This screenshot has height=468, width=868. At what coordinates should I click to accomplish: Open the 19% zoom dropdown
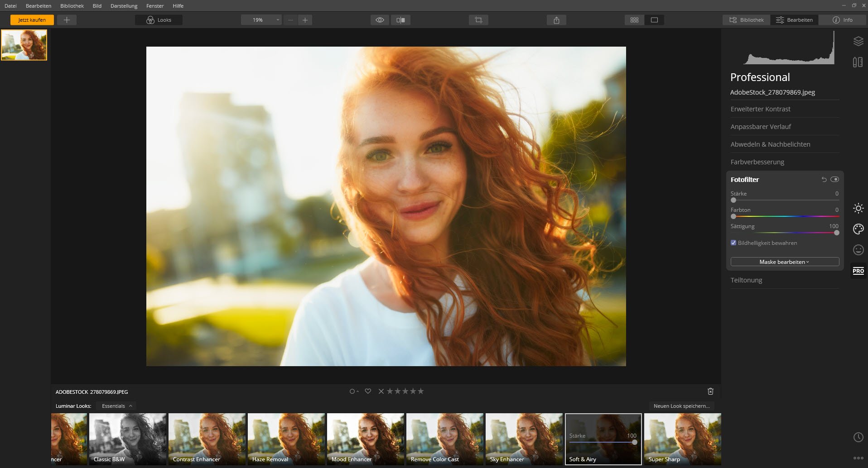pos(261,20)
